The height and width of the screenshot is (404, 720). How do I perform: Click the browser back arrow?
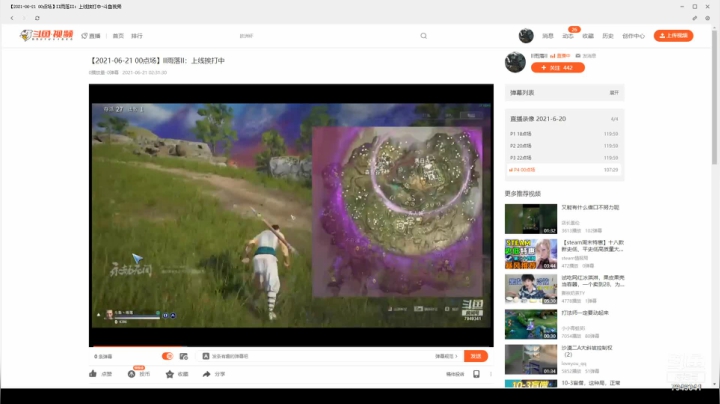[12, 18]
